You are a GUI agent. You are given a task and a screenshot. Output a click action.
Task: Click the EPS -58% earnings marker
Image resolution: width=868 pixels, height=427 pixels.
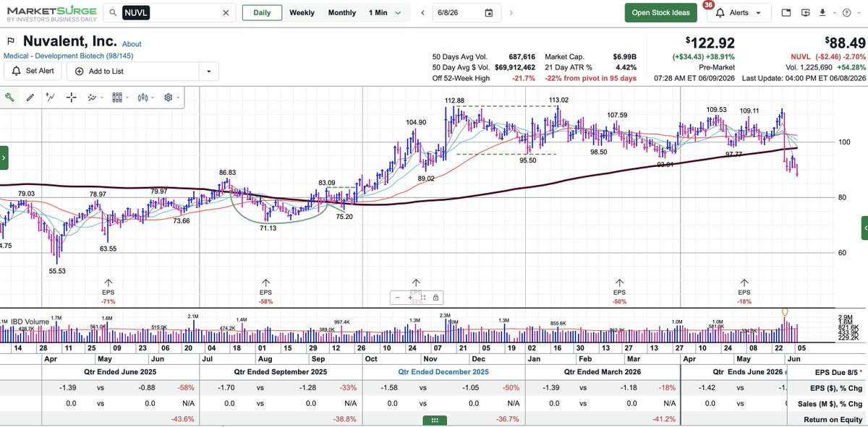point(265,292)
